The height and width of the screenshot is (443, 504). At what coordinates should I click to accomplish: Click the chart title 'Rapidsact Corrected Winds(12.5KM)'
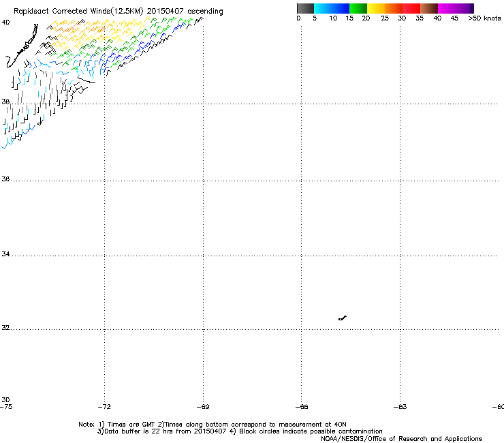click(x=78, y=12)
